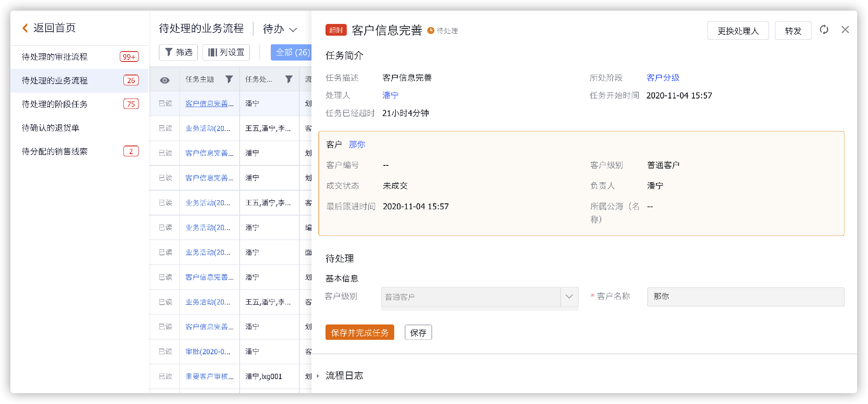Open 重要客户审核... task row link

click(209, 376)
